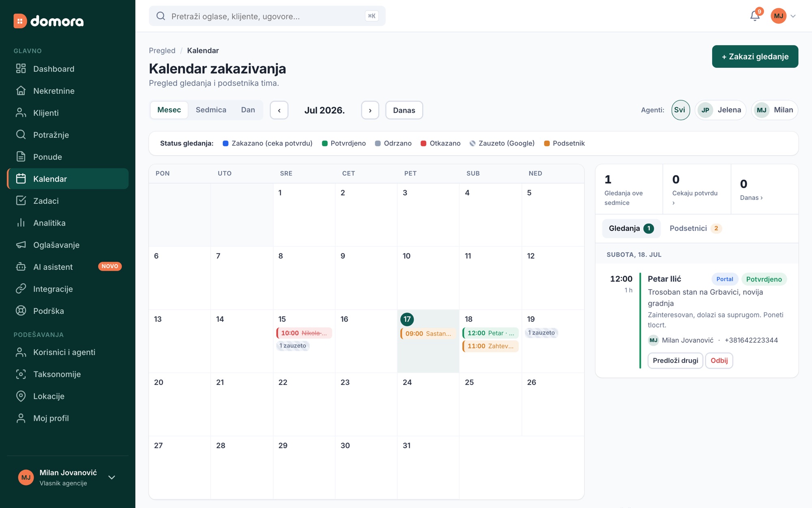Open top-right user avatar dropdown

783,16
